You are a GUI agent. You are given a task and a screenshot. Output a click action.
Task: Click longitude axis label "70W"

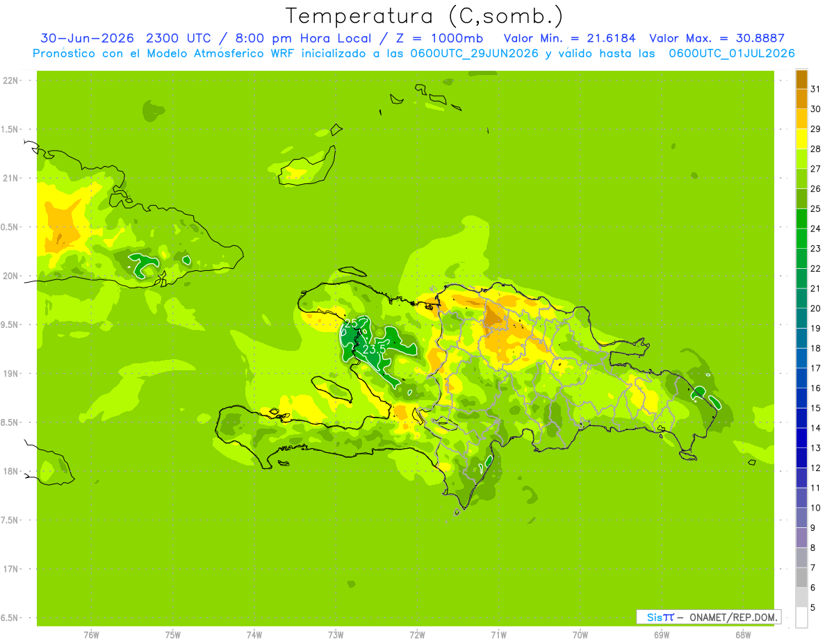pos(580,635)
